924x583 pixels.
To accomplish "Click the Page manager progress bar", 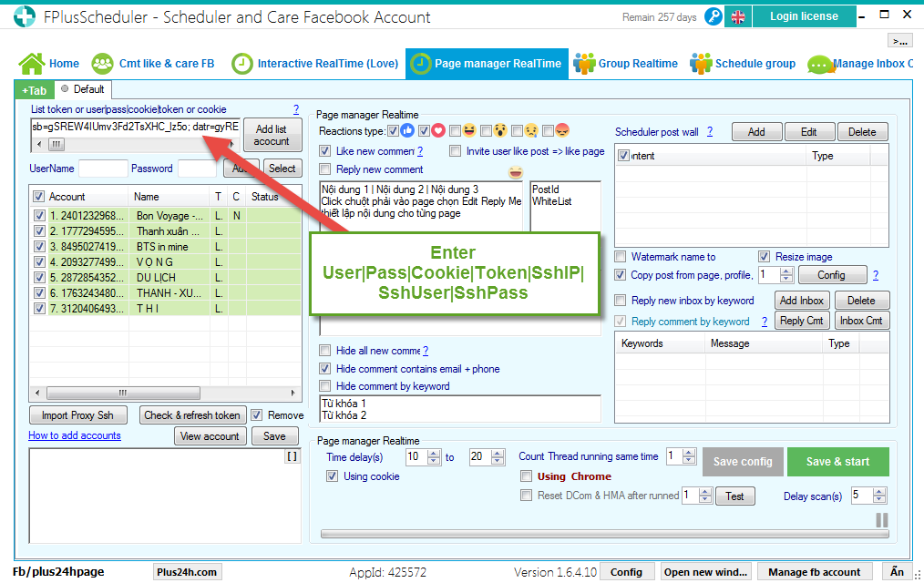I will 604,534.
